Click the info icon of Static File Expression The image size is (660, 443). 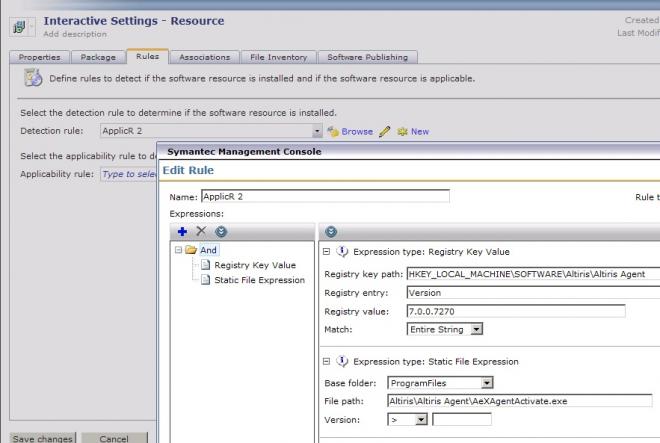342,361
